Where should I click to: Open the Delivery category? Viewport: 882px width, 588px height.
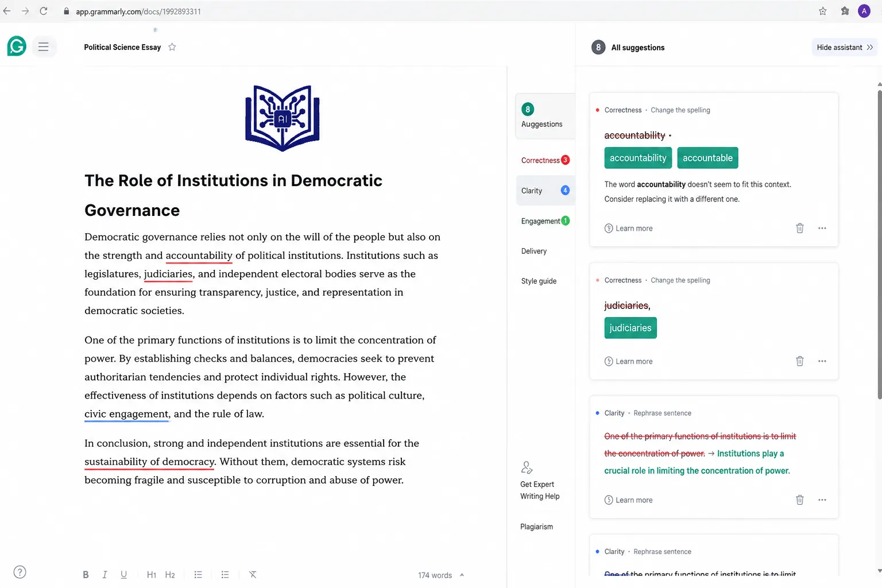click(x=534, y=251)
